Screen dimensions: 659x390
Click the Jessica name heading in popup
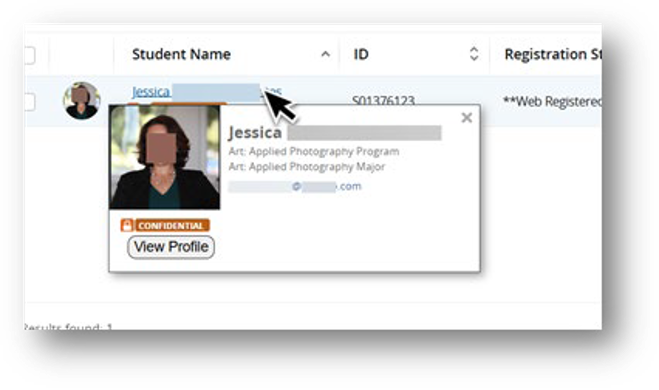335,133
